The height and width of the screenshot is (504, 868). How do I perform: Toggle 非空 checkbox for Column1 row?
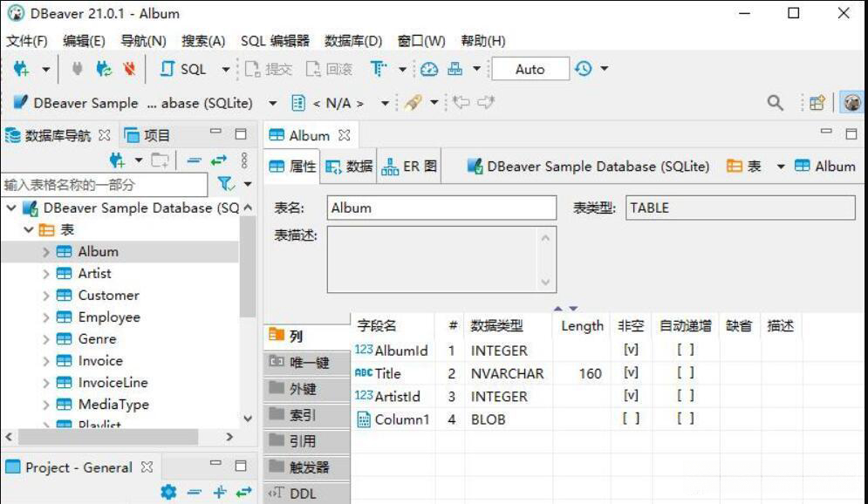click(x=631, y=419)
